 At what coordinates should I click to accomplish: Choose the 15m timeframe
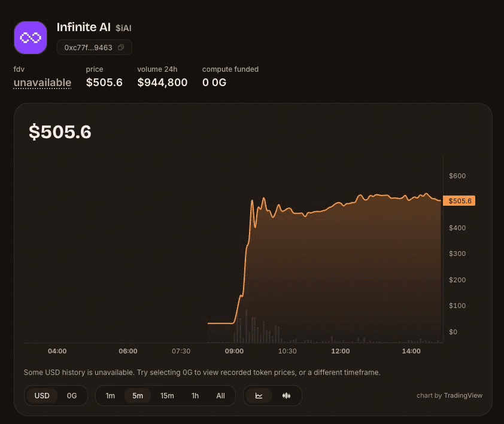pyautogui.click(x=167, y=396)
